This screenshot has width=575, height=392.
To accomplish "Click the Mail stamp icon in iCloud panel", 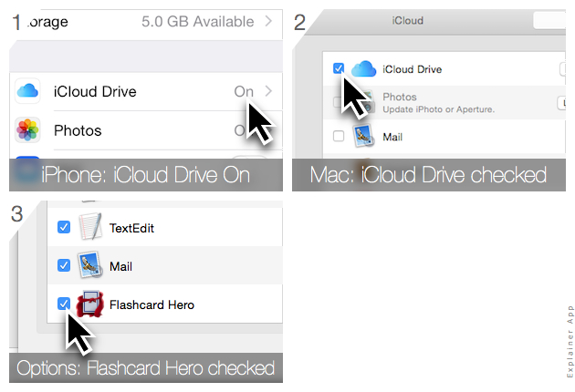I will click(x=363, y=136).
